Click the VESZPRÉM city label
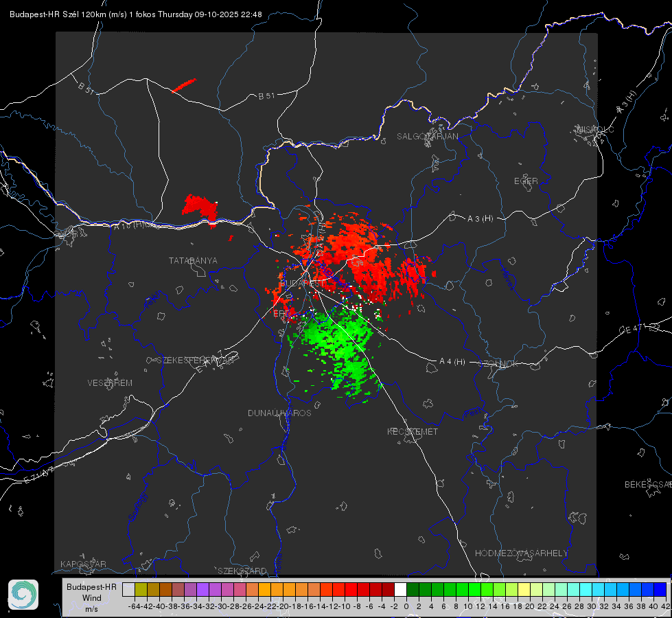672x618 pixels. 110,382
